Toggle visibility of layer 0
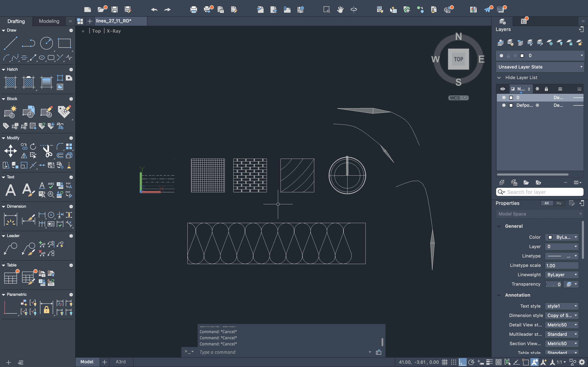 click(504, 98)
